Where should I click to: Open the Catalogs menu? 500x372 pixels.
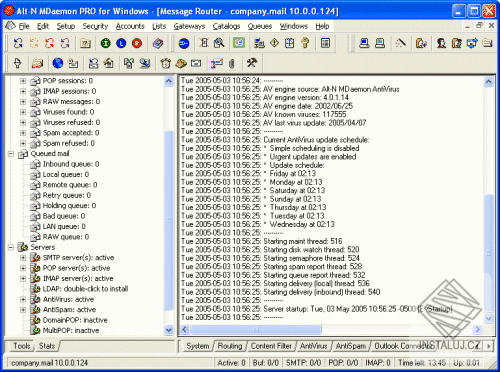[x=226, y=26]
